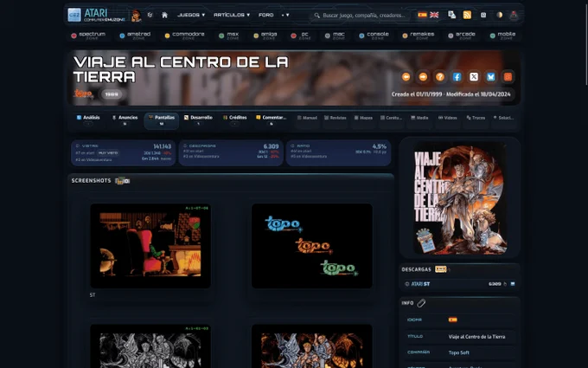Click the CEZ Atari Computer Emuzone logo
588x368 pixels.
96,15
